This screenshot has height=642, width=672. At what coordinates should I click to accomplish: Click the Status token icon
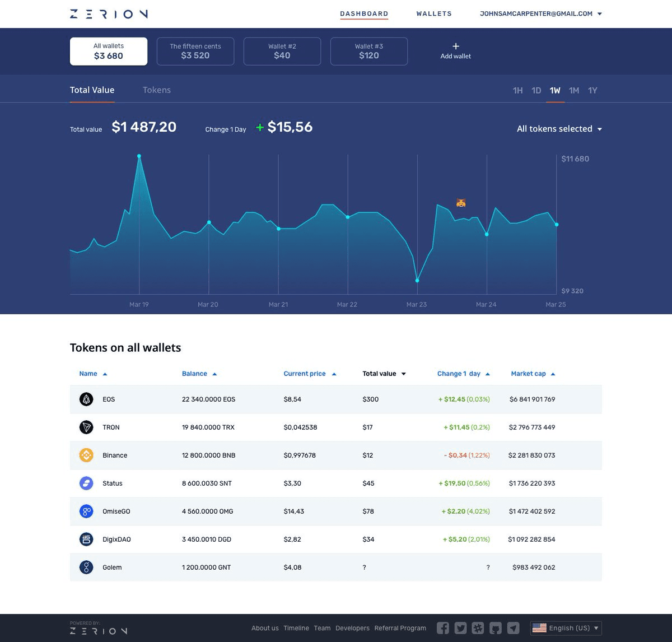pyautogui.click(x=86, y=483)
